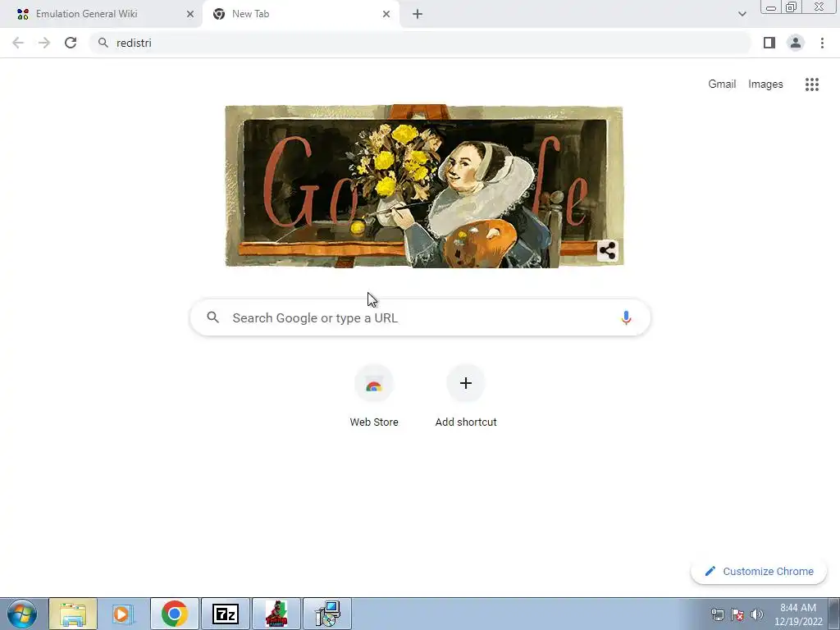Share the Google Doodle
840x630 pixels.
pos(608,250)
